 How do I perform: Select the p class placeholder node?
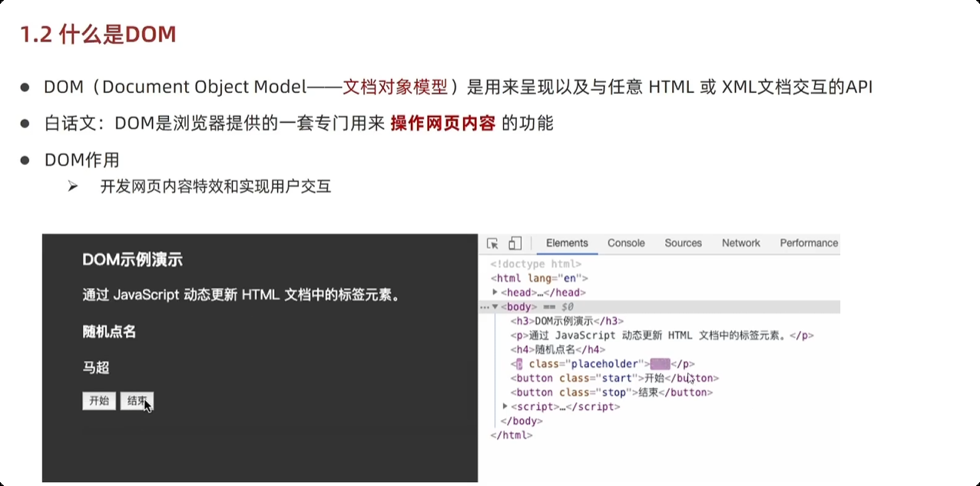pos(603,364)
